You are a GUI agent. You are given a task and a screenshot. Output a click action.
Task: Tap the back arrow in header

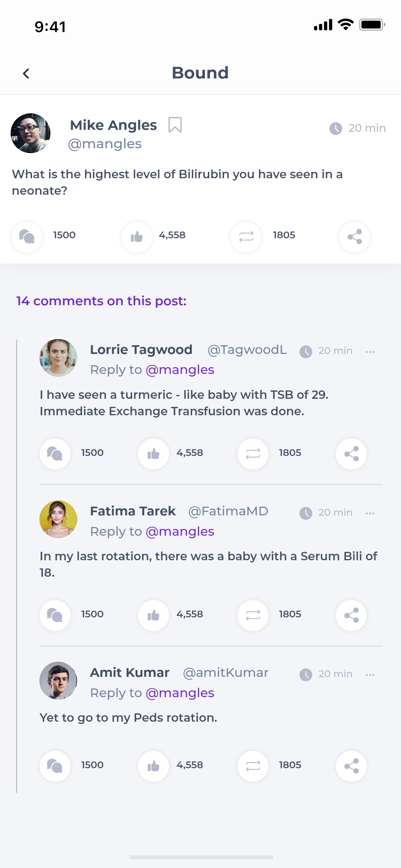(x=26, y=73)
